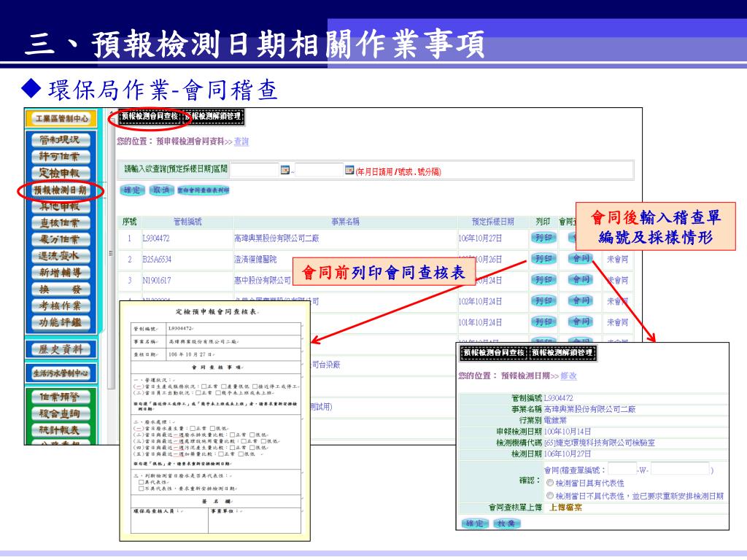The image size is (747, 560).
Task: Open 預報檢測會同查核 tab in the modify panel
Action: [x=494, y=353]
